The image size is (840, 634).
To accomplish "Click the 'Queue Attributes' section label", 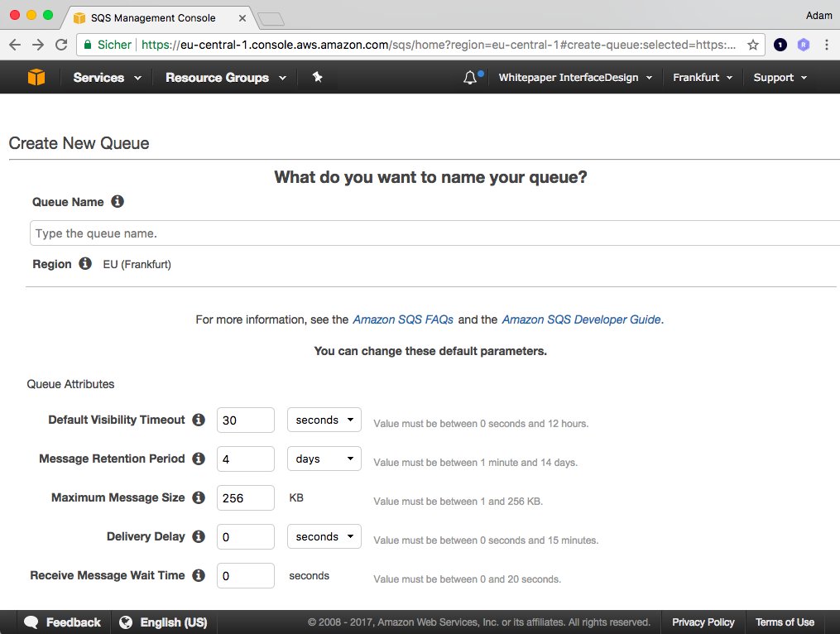I will (x=70, y=384).
